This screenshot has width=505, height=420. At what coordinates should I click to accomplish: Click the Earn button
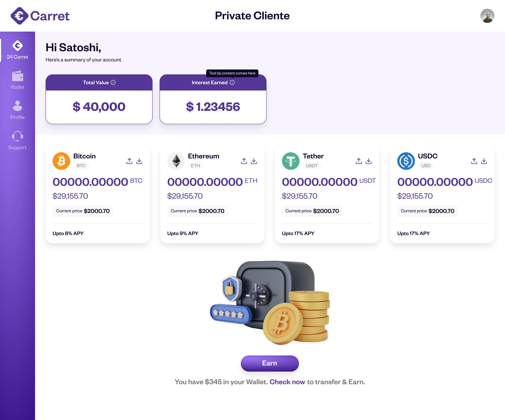click(270, 363)
